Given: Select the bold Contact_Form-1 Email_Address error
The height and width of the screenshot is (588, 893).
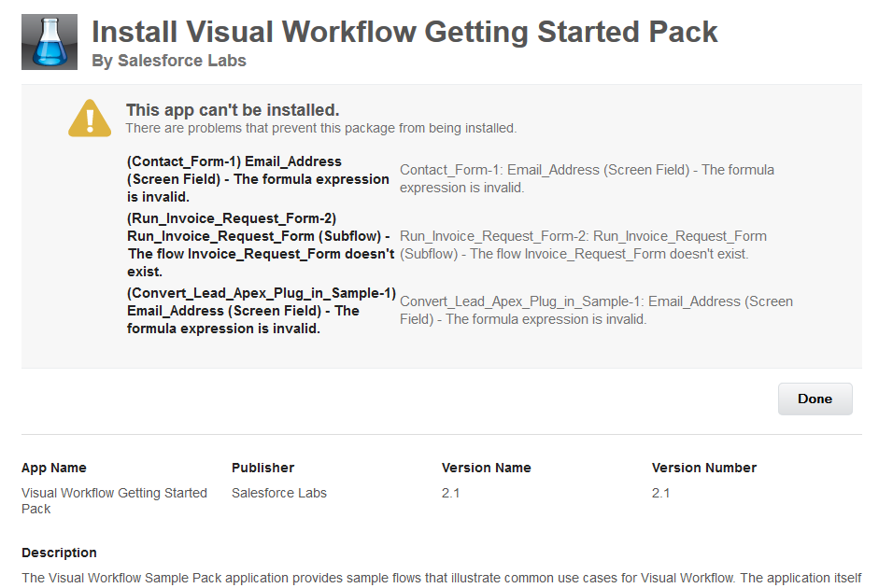Looking at the screenshot, I should point(258,178).
